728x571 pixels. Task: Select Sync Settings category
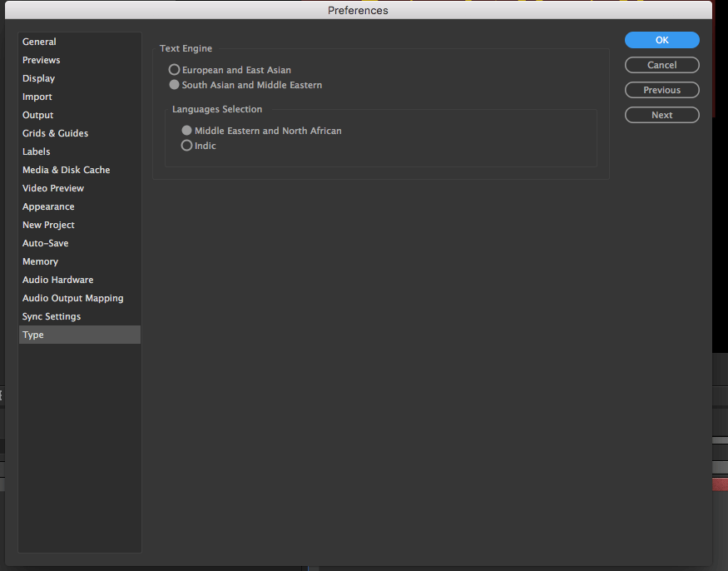[x=80, y=316]
